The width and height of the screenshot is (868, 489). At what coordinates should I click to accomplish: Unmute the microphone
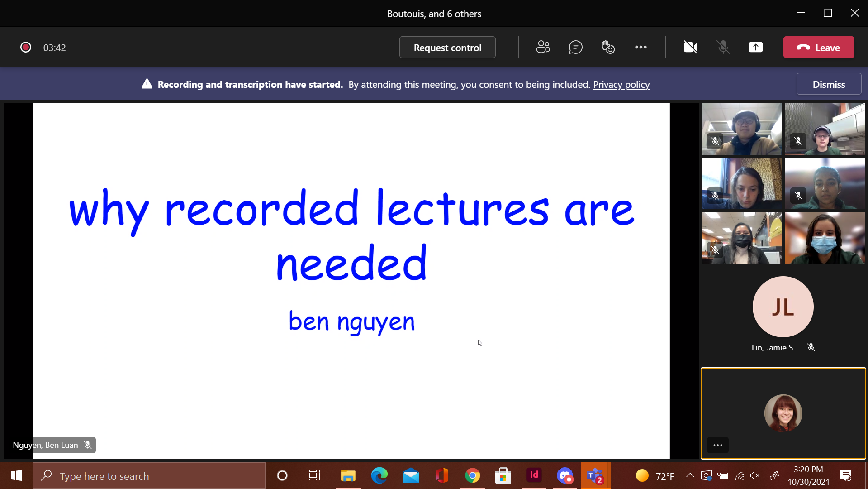click(x=723, y=47)
